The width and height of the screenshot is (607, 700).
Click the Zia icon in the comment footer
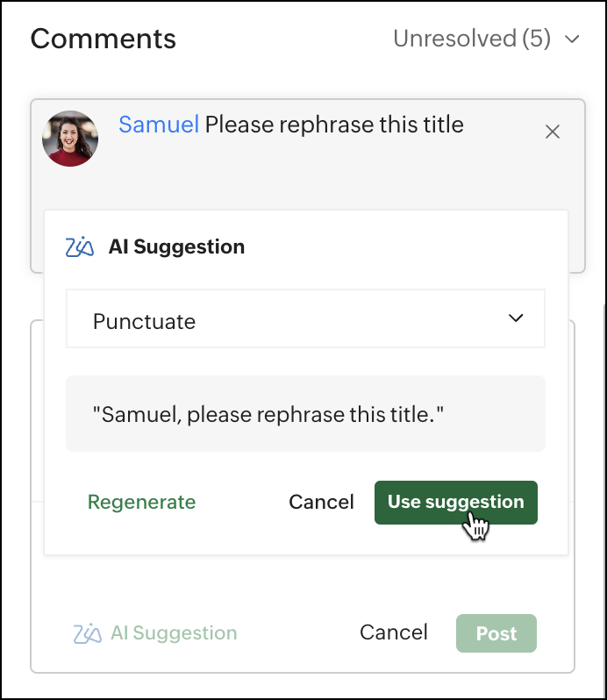point(88,633)
